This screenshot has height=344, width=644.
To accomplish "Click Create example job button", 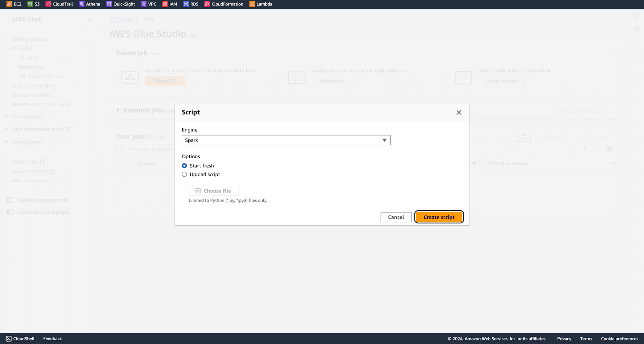I will point(582,111).
